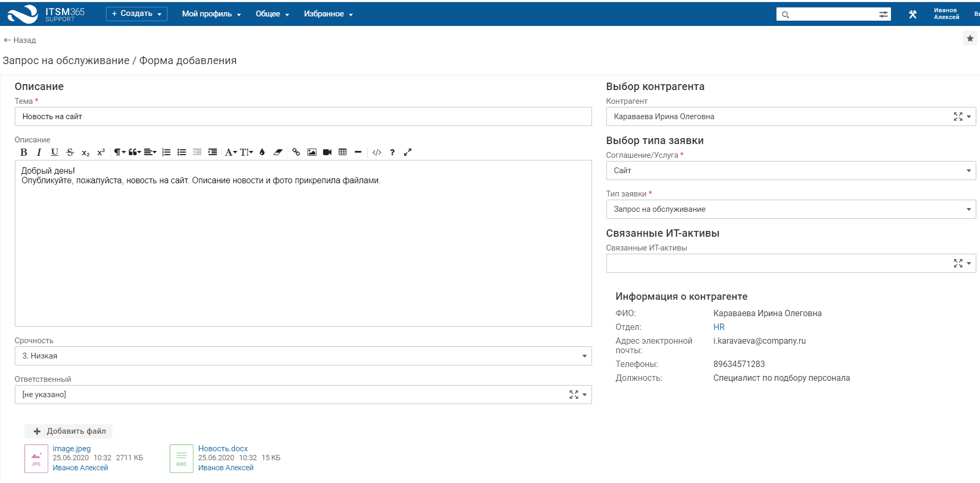Click the DOC file thumbnail
This screenshot has width=980, height=483.
pyautogui.click(x=181, y=458)
